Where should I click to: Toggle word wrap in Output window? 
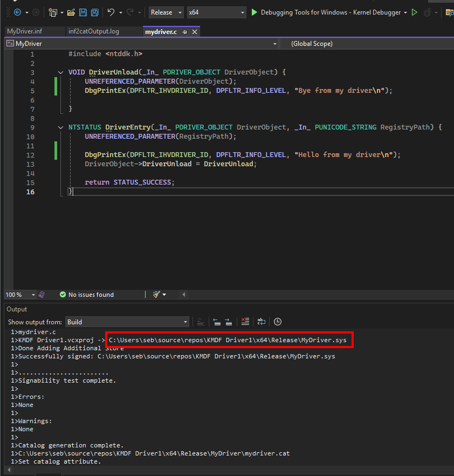click(x=261, y=322)
